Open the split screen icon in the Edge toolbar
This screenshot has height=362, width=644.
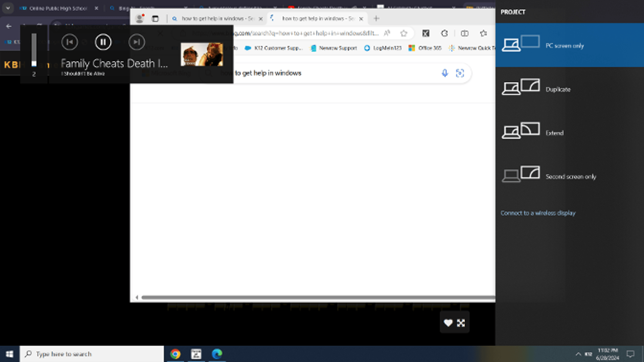tap(464, 33)
